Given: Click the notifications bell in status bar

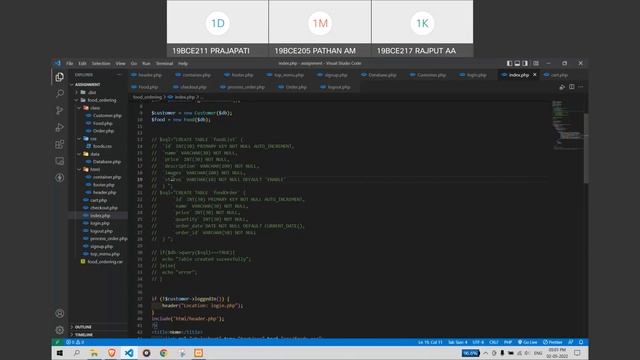Looking at the screenshot, I should pyautogui.click(x=581, y=342).
